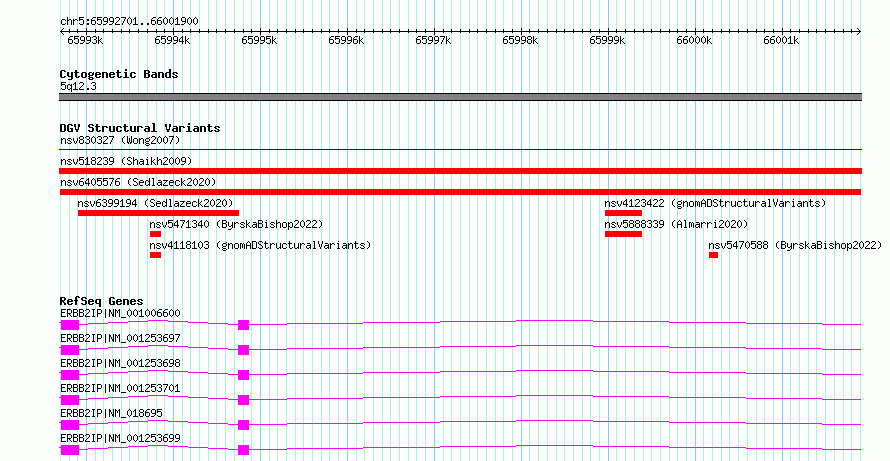Select the RefSeq Genes track title
The height and width of the screenshot is (461, 890).
[x=102, y=301]
